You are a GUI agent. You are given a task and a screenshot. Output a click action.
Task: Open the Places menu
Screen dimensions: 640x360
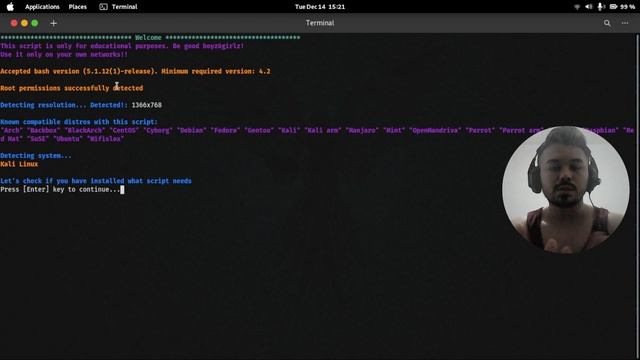point(78,7)
